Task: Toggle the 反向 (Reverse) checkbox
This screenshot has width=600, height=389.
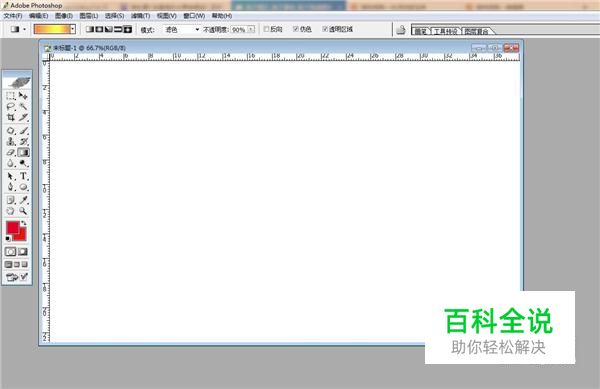Action: coord(267,29)
